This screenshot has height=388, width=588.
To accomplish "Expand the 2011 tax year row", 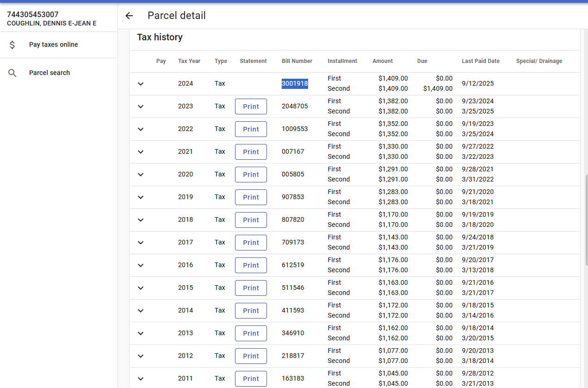I will point(141,379).
